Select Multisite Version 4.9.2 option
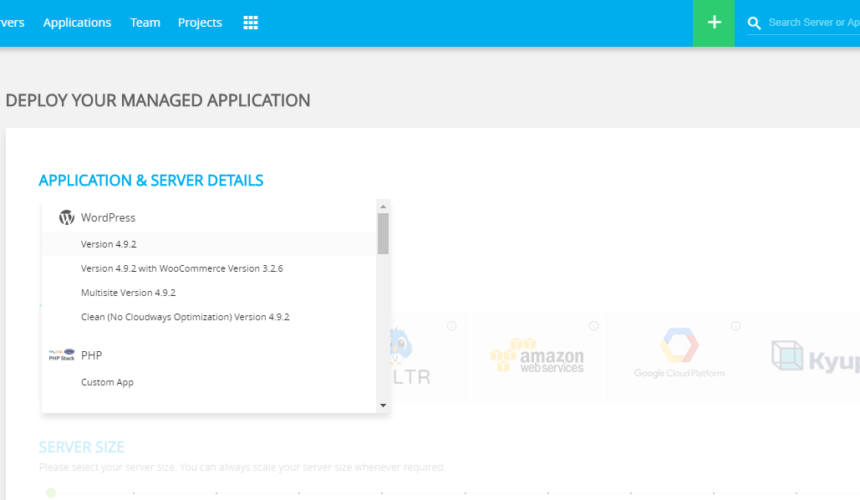 (209, 293)
